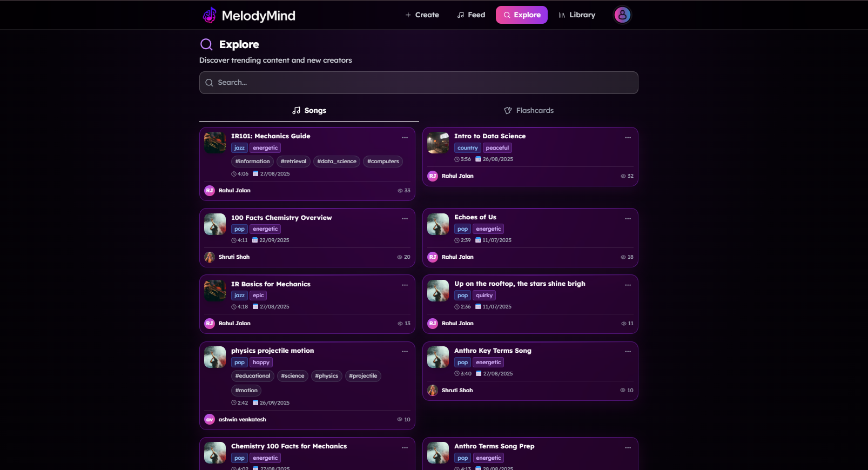Click Shruti Shah avatar on Anthro Key Terms card
Image resolution: width=868 pixels, height=470 pixels.
point(433,391)
